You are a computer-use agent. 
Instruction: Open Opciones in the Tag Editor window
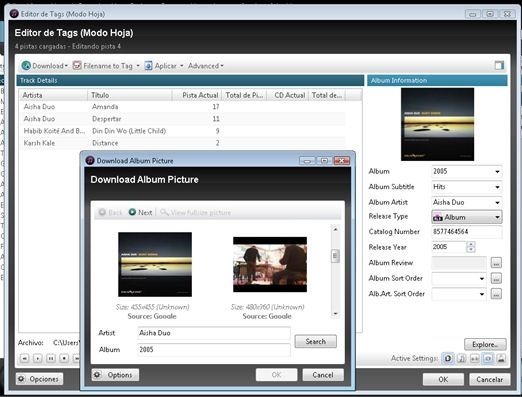coord(39,379)
